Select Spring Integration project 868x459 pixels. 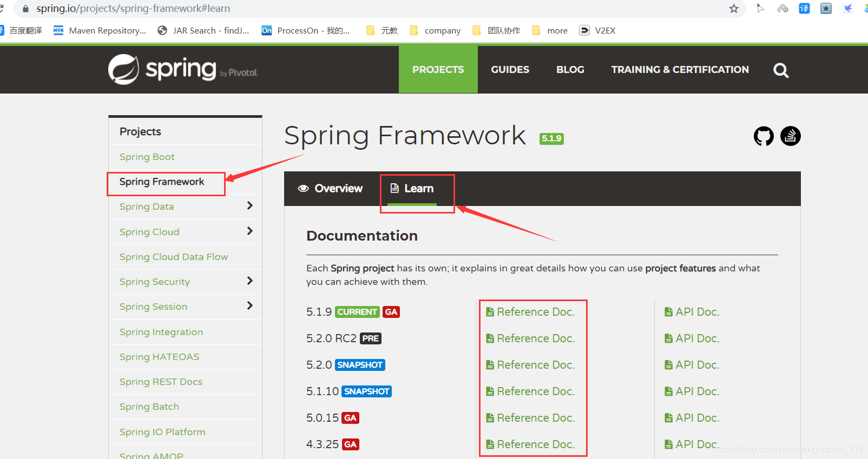(x=161, y=332)
